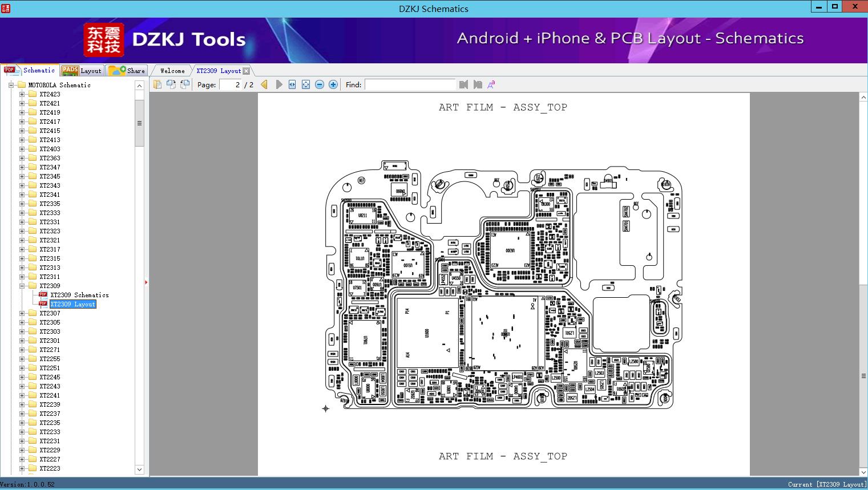Open the XT2309 Schematics PDF
868x490 pixels.
[x=79, y=295]
